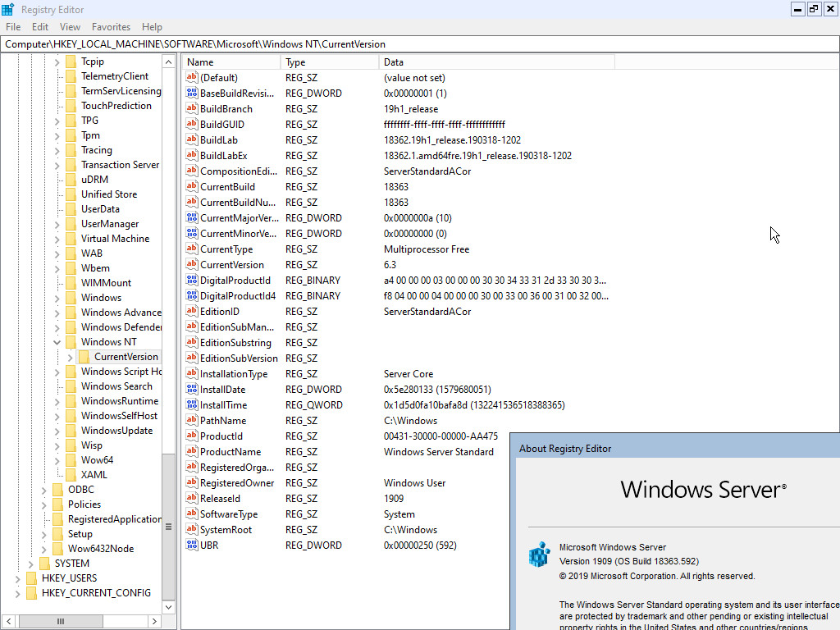
Task: Sort values by the Name column header
Action: [x=231, y=62]
